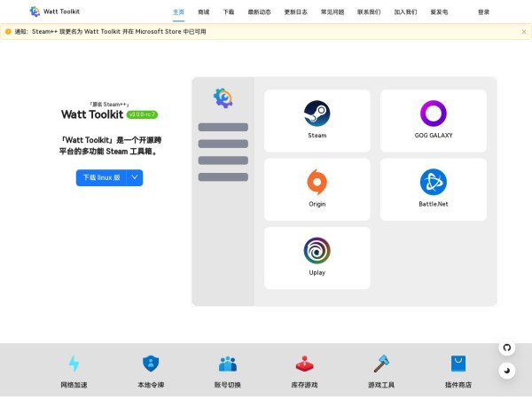Select the 库存游戏 joystick icon
The height and width of the screenshot is (399, 532).
tap(304, 364)
